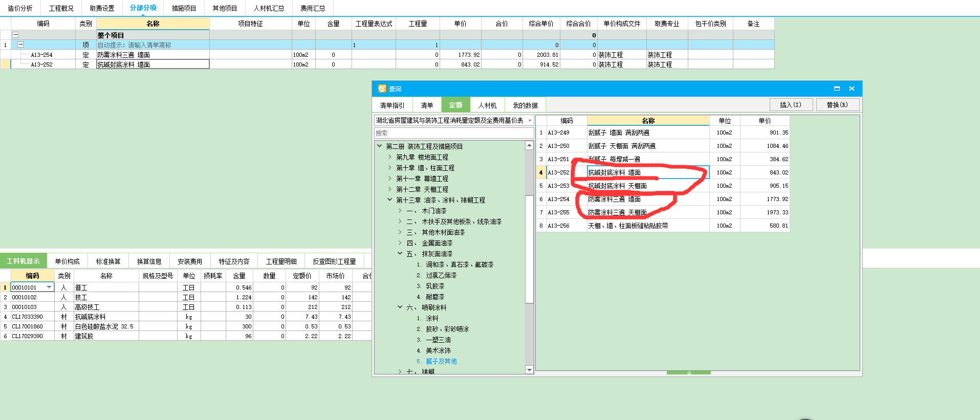
Task: Open the 换算信息 bottom tab
Action: click(149, 261)
